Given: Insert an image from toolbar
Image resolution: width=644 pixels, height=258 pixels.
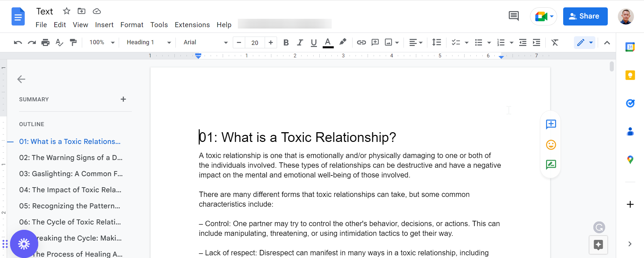Looking at the screenshot, I should click(x=388, y=42).
